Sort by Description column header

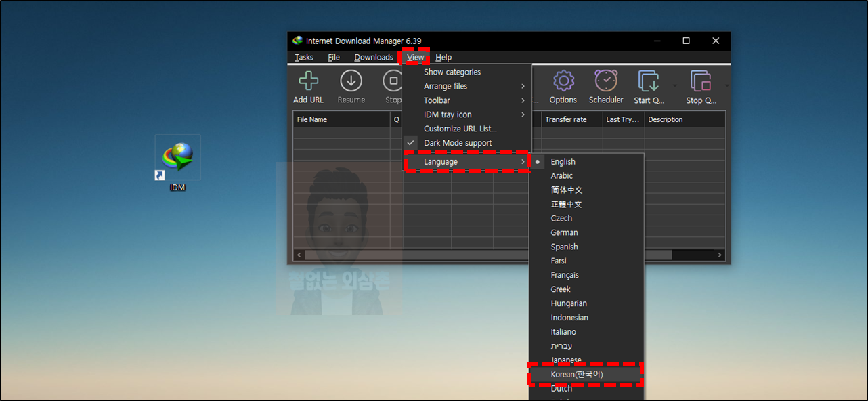[x=685, y=119]
